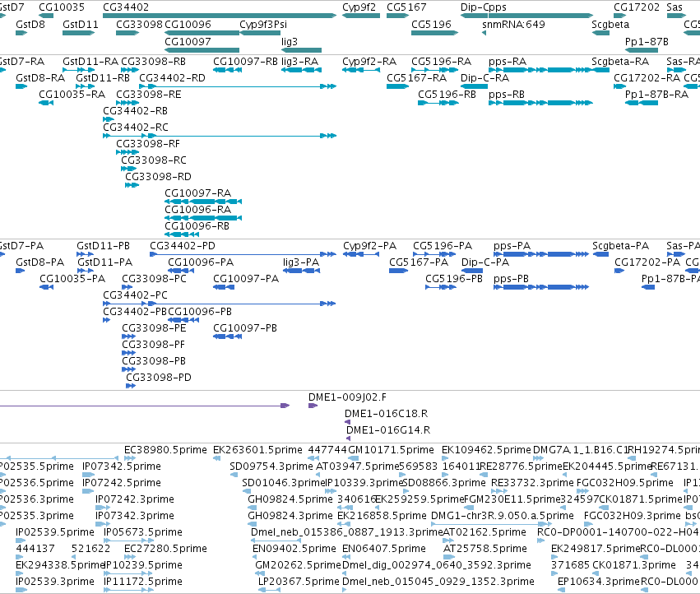Click transcript lig3-RA
The image size is (700, 594).
point(301,70)
